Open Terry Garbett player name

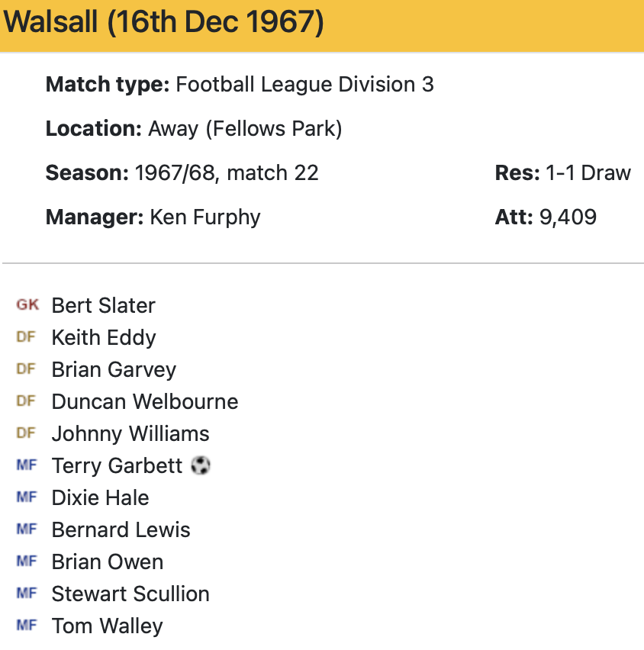click(x=117, y=465)
